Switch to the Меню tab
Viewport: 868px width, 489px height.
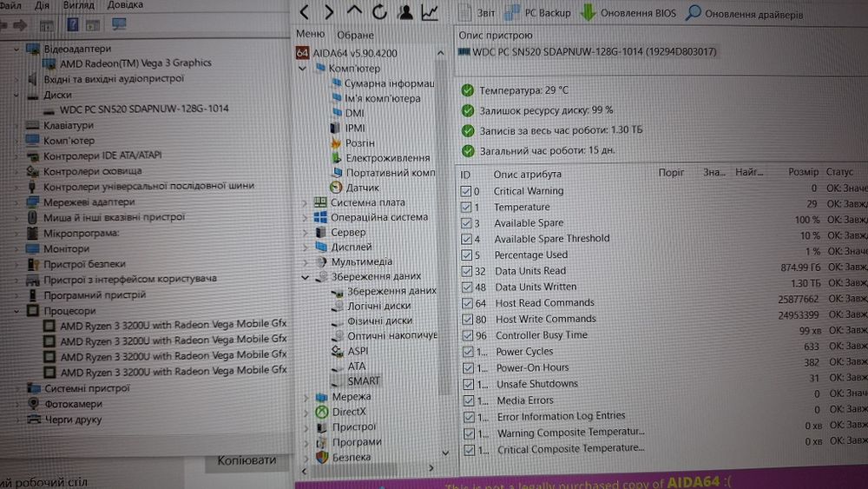tap(310, 35)
